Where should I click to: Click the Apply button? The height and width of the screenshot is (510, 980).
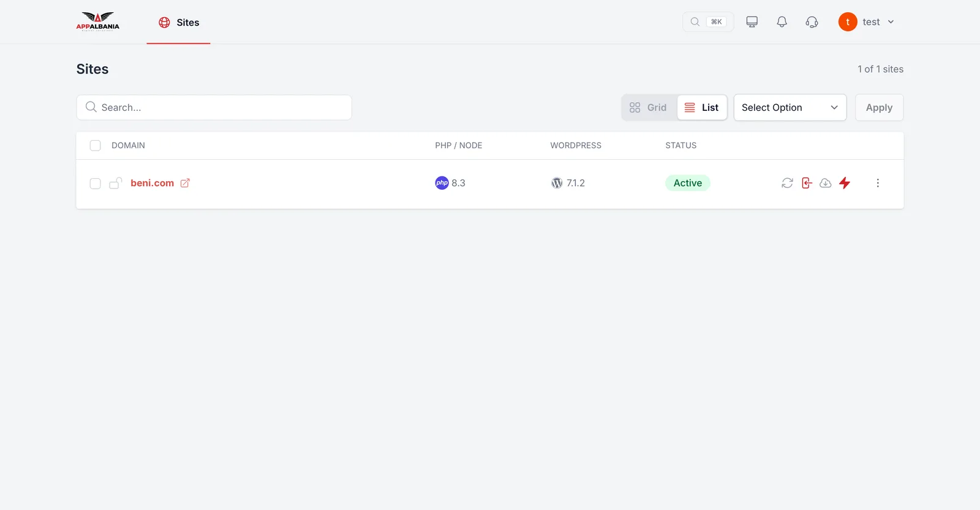coord(879,108)
